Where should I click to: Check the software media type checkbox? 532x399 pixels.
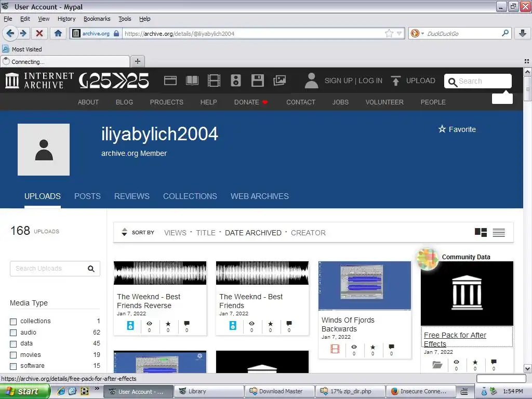click(x=13, y=366)
